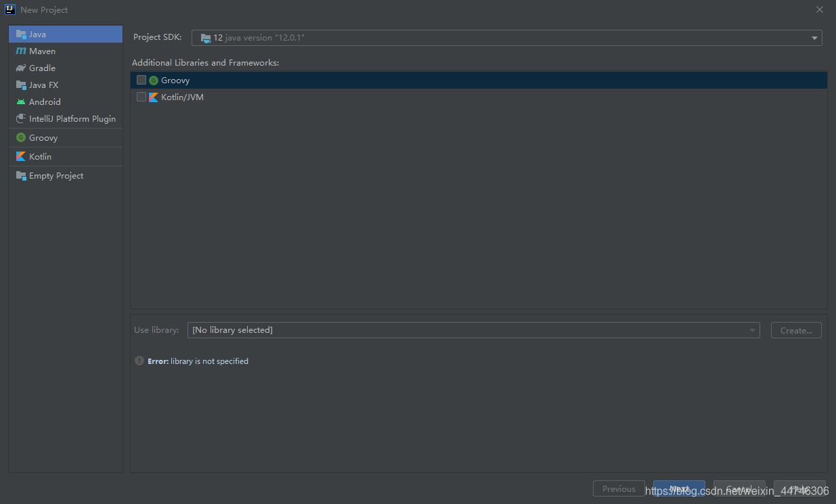836x504 pixels.
Task: Select the IntelliJ Platform Plugin icon
Action: click(x=21, y=118)
